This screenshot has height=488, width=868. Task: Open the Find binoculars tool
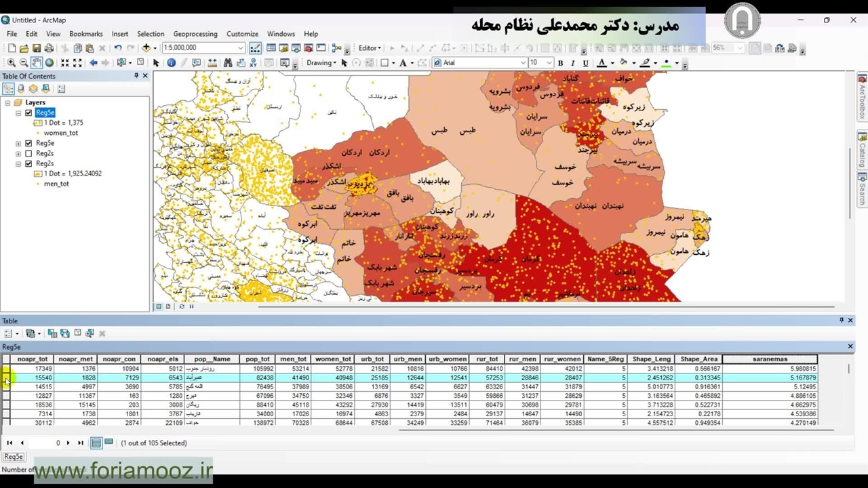(x=228, y=63)
